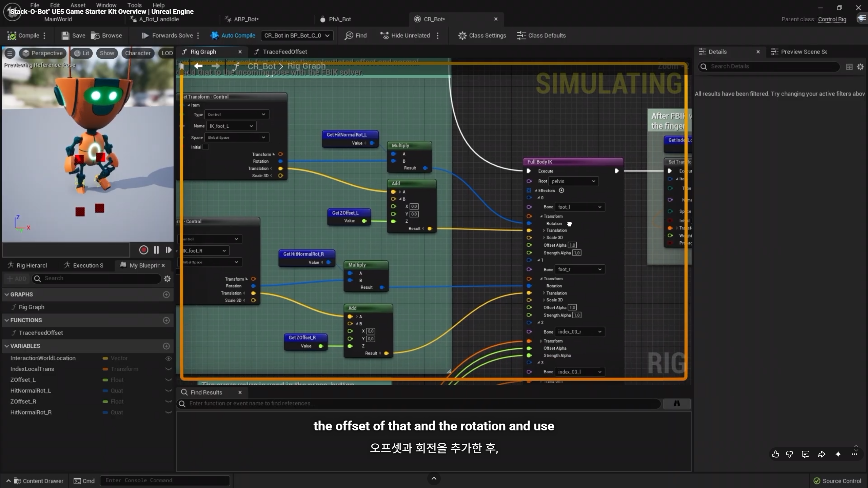
Task: Toggle Hide Unrelated nodes
Action: pyautogui.click(x=405, y=36)
